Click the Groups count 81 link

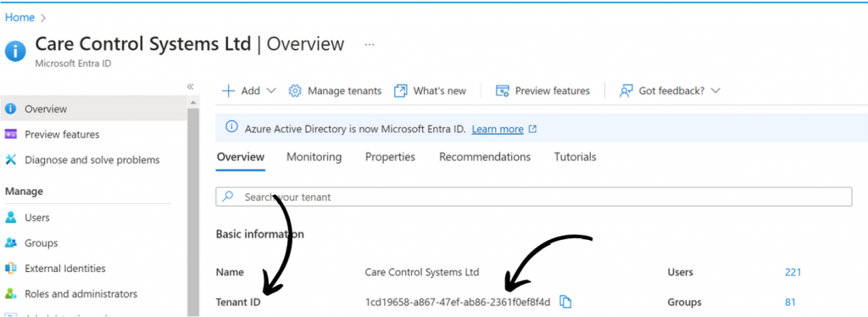click(790, 303)
